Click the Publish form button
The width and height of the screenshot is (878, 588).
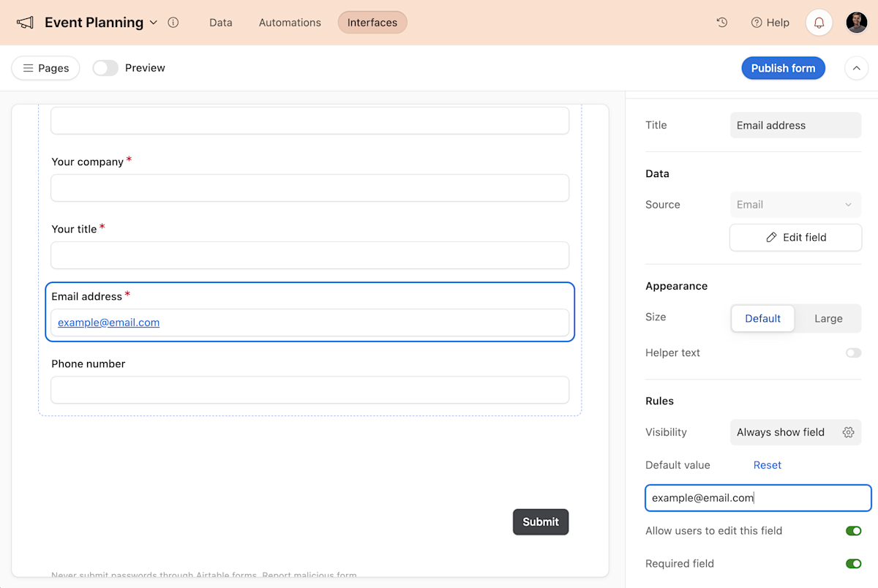click(x=783, y=67)
